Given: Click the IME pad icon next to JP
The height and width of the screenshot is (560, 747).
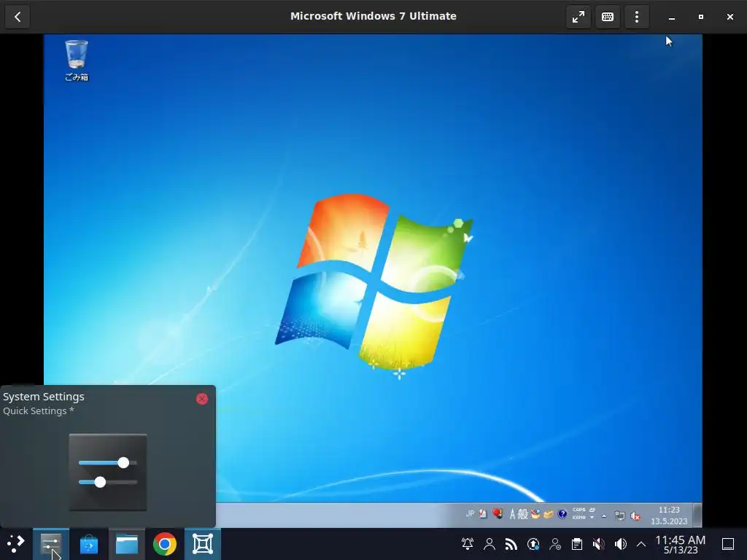Looking at the screenshot, I should (x=483, y=514).
